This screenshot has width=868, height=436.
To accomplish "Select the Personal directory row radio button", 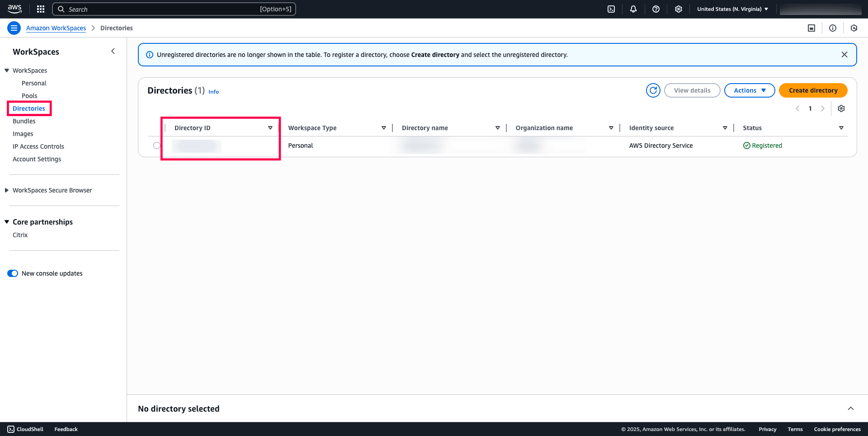I will coord(157,145).
